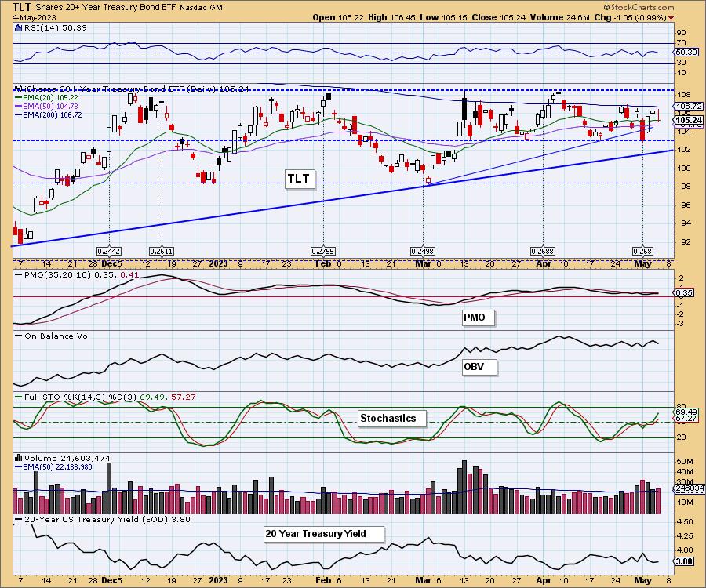Viewport: 706px width, 588px height.
Task: Click the High 106.45 value
Action: pyautogui.click(x=391, y=17)
